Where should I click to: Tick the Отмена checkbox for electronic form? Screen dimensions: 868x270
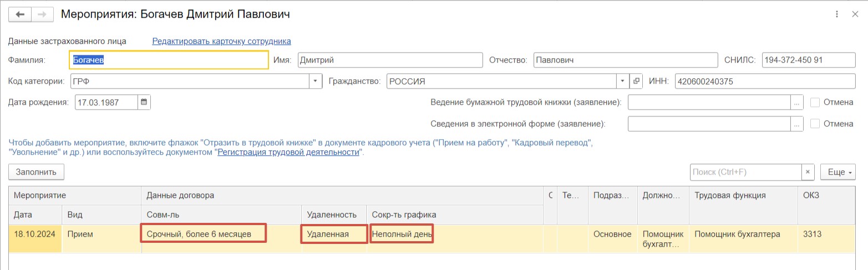point(815,124)
